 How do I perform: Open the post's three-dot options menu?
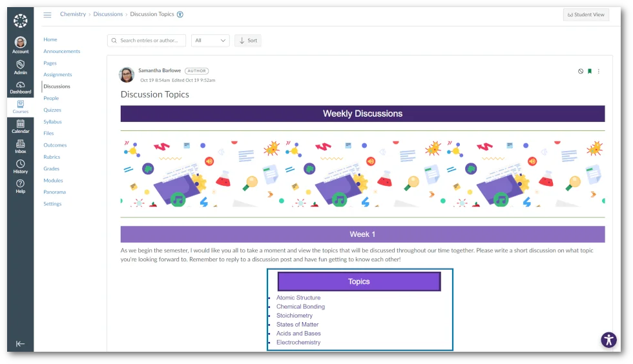tap(599, 71)
